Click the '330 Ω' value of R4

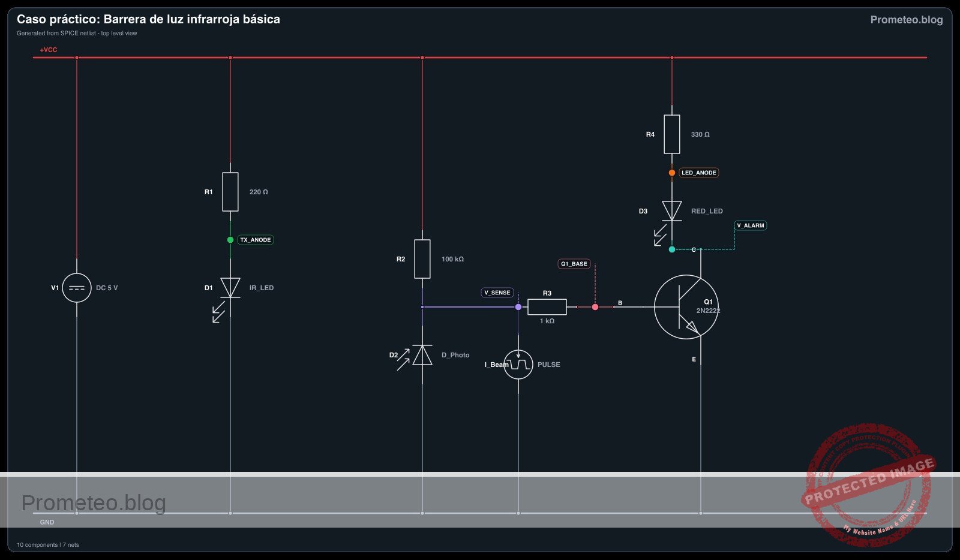(700, 134)
